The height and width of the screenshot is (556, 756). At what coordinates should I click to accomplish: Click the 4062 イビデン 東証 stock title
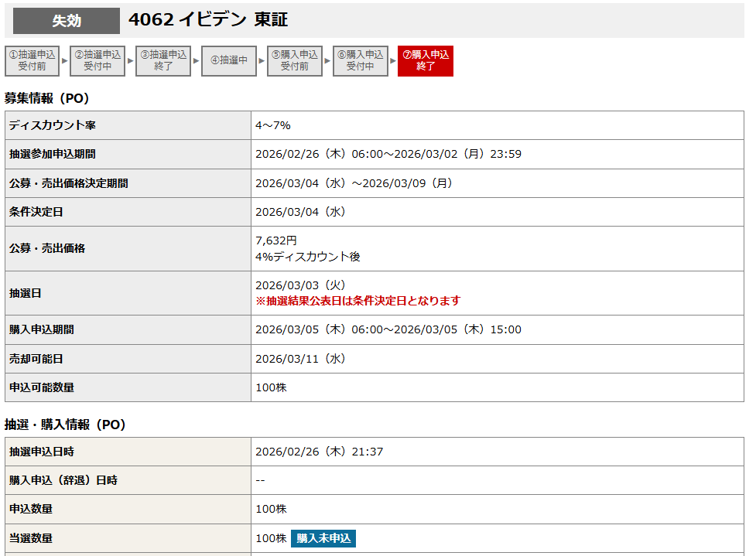pos(208,21)
